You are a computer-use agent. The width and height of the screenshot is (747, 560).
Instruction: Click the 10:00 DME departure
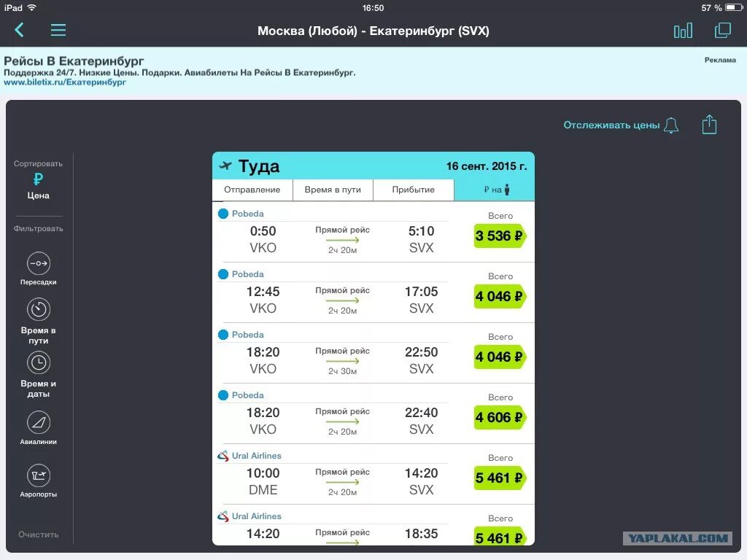pos(263,481)
